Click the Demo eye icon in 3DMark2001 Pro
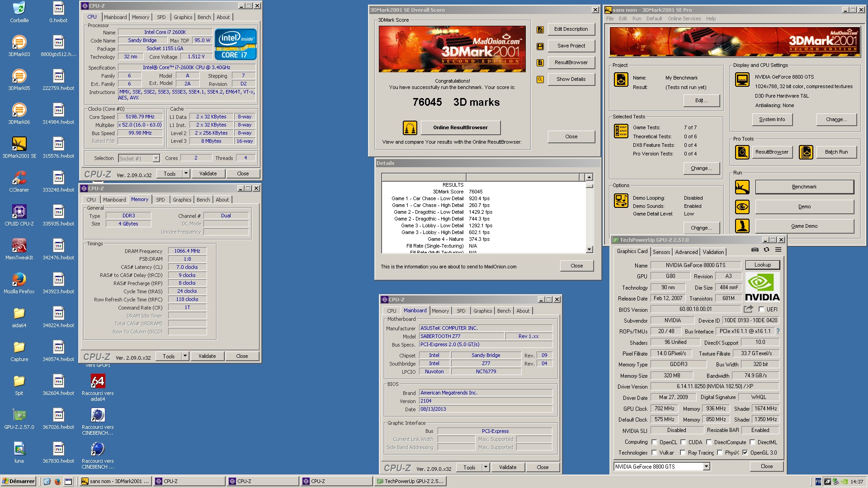This screenshot has width=868, height=488. (742, 206)
